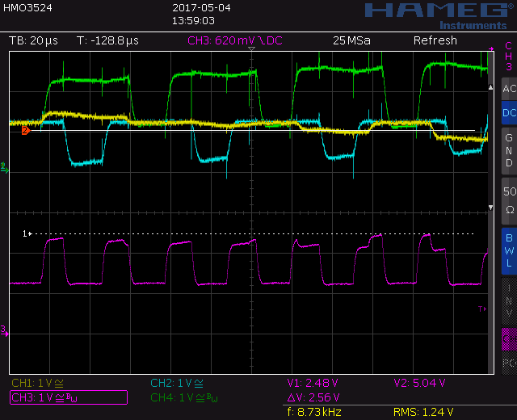Image resolution: width=517 pixels, height=420 pixels.
Task: Click the cursor 1 dotted line marker
Action: (x=27, y=233)
